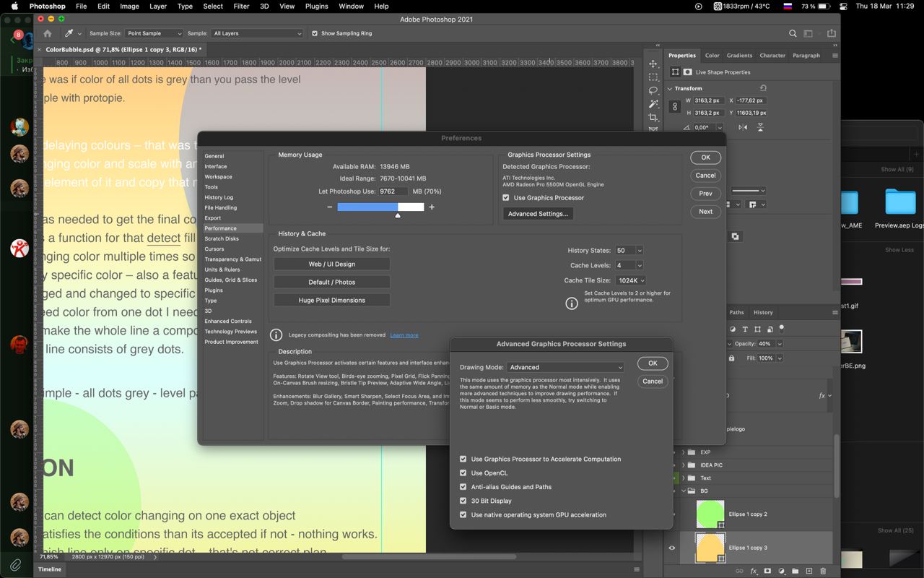
Task: Open the Cache Tile Size dropdown
Action: tap(631, 280)
